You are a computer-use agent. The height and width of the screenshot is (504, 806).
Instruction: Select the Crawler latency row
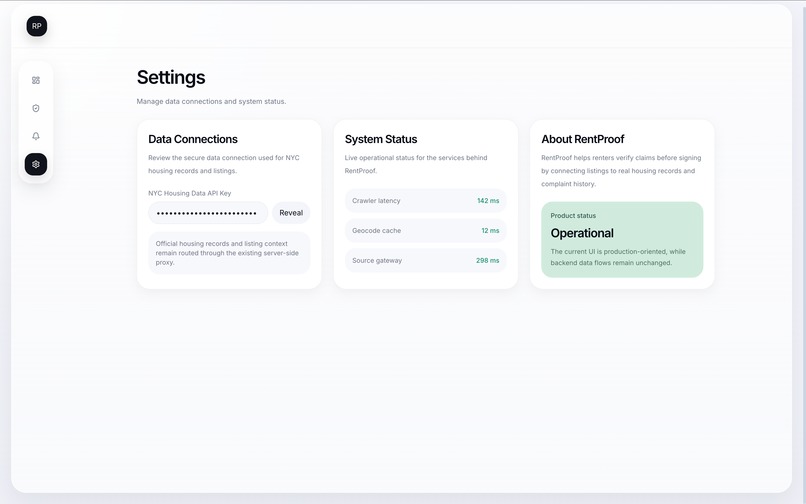point(426,201)
